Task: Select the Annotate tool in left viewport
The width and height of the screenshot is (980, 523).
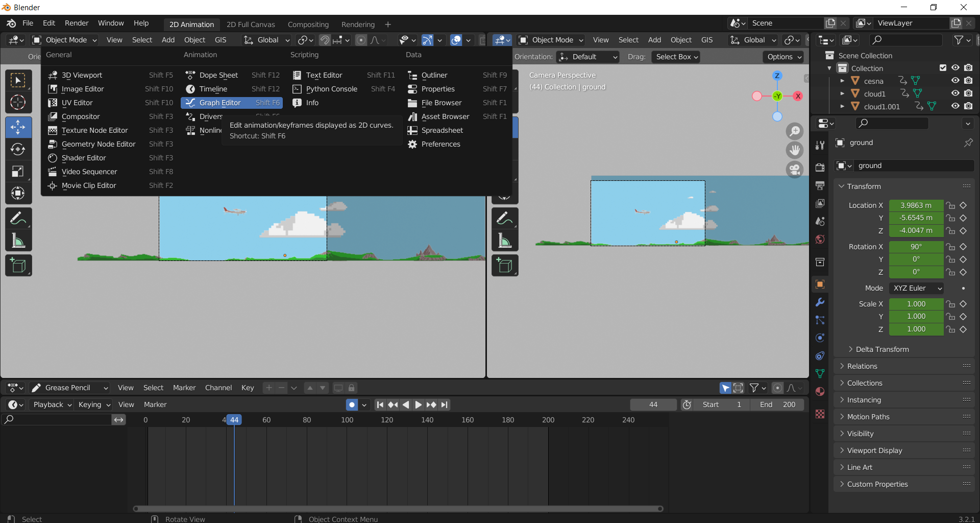Action: pyautogui.click(x=18, y=218)
